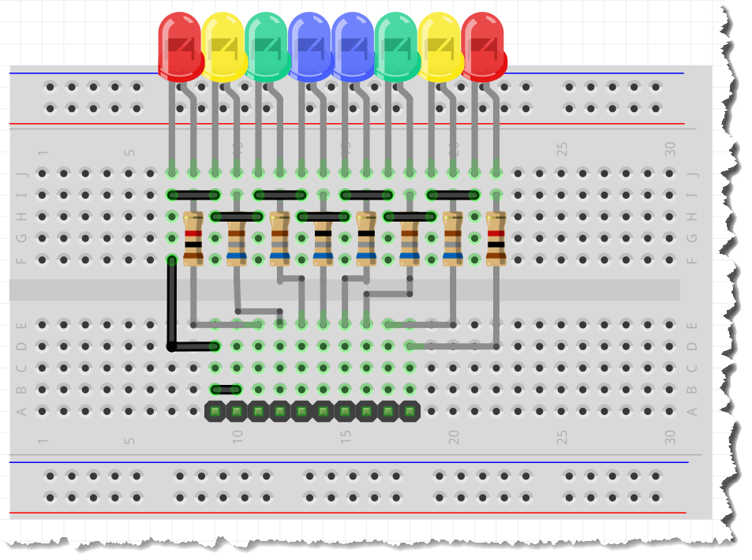The image size is (752, 560).
Task: Select the leftmost black jumper in row I
Action: tap(193, 194)
